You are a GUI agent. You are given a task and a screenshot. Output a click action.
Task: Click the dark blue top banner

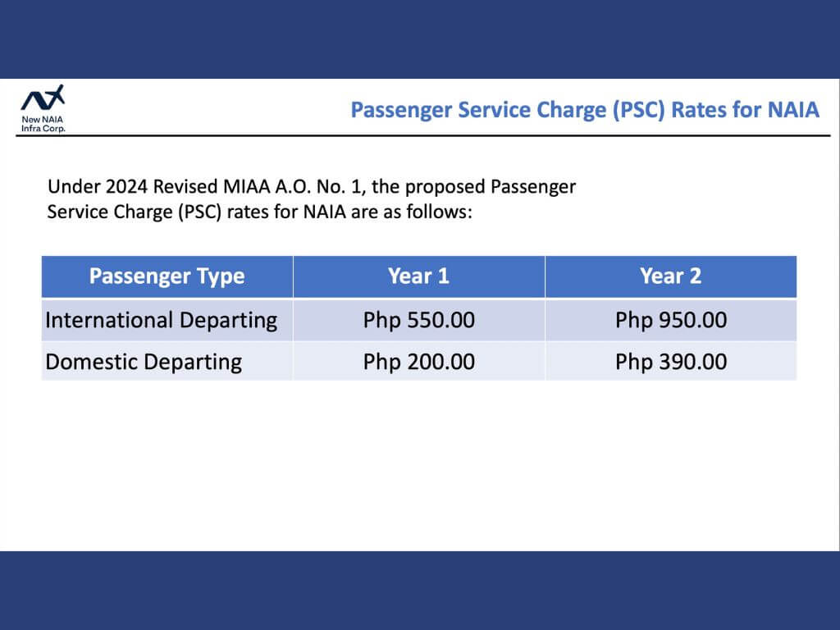click(x=420, y=39)
